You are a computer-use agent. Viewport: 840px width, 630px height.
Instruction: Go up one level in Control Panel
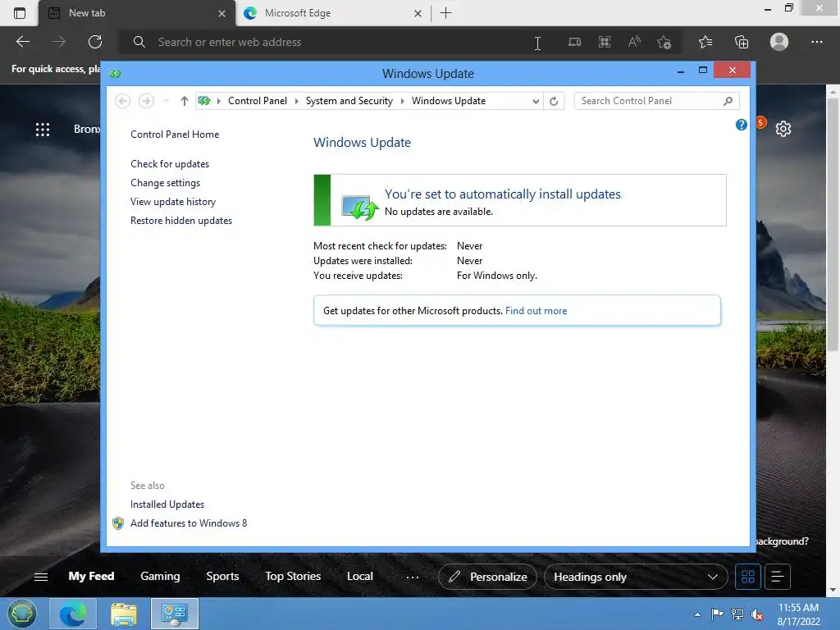185,101
